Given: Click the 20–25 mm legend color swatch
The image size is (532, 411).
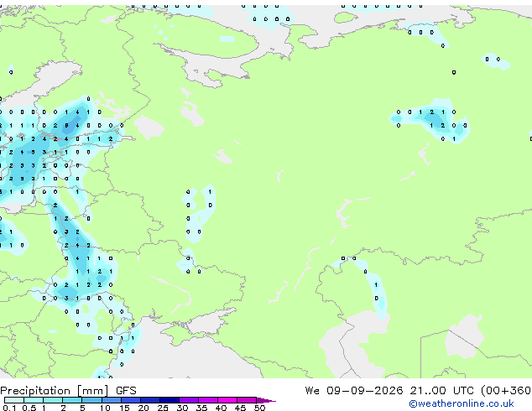Looking at the screenshot, I should coord(149,400).
